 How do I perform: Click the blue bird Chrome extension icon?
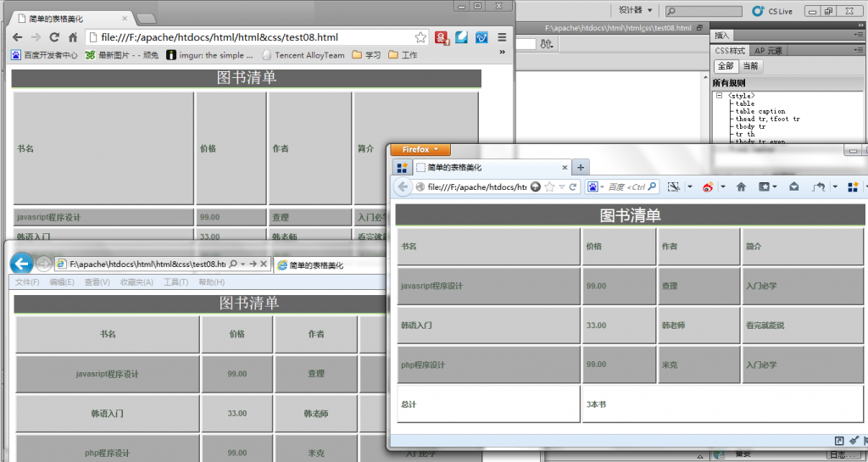[x=481, y=37]
